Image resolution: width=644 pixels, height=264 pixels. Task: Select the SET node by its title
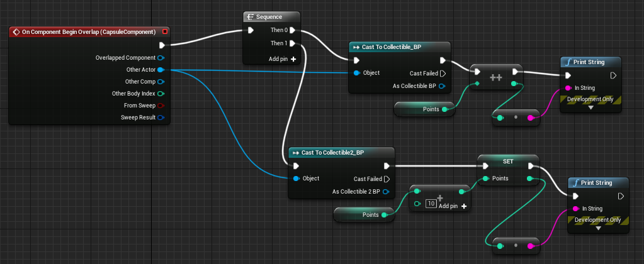point(508,161)
